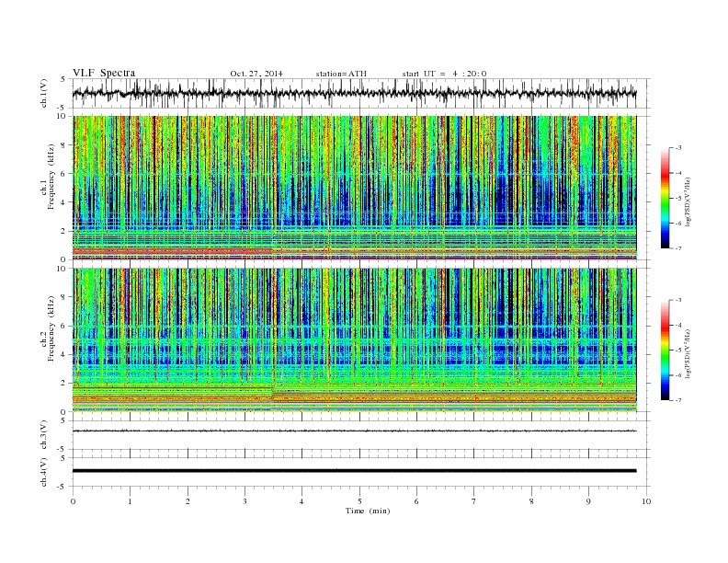This screenshot has height=563, width=728.
Task: Click the "ch.1(V)" voltage axis label
Action: (44, 93)
